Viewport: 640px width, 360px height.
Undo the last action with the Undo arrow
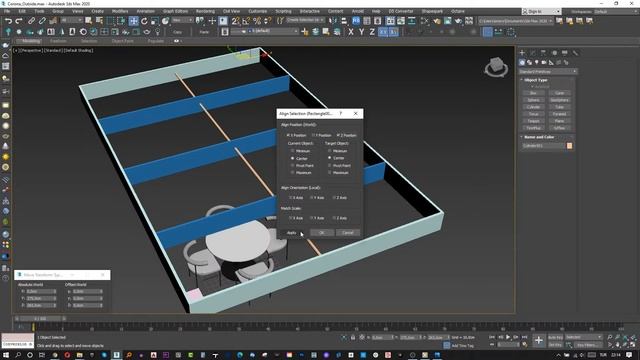click(8, 21)
